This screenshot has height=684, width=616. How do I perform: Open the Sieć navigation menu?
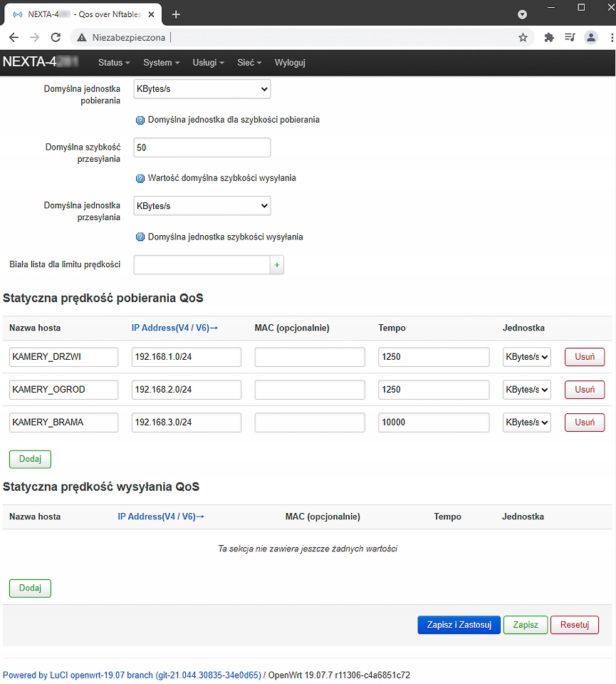coord(249,63)
